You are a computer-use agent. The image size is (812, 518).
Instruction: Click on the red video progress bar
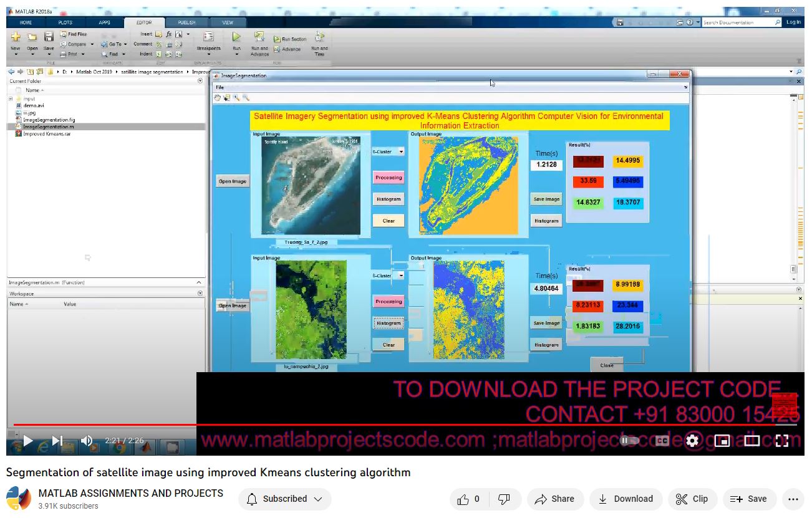[374, 425]
